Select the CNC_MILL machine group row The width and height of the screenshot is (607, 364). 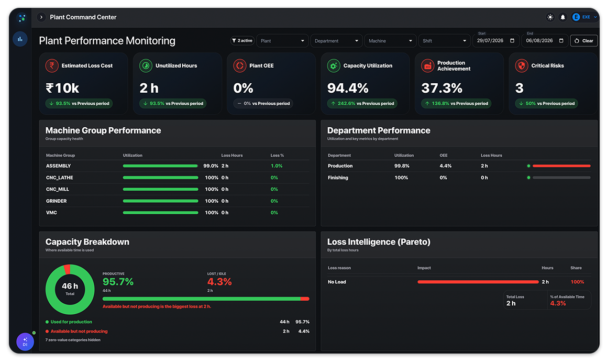[x=178, y=190]
